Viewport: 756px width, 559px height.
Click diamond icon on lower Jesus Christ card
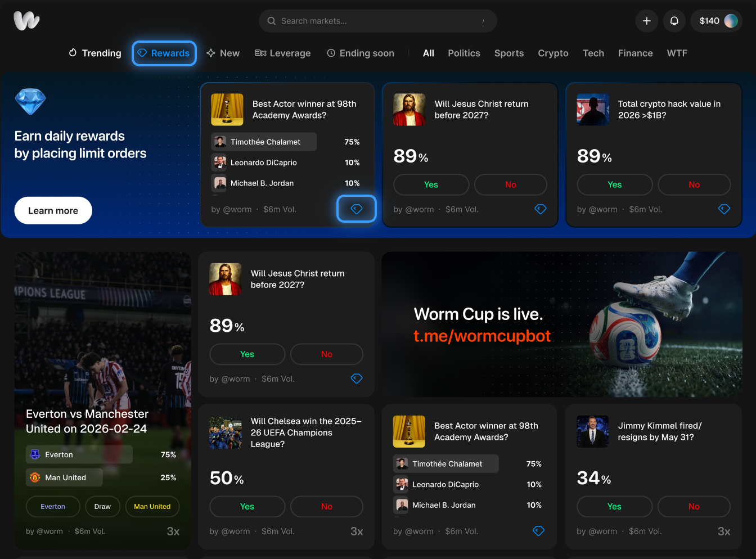pyautogui.click(x=357, y=378)
